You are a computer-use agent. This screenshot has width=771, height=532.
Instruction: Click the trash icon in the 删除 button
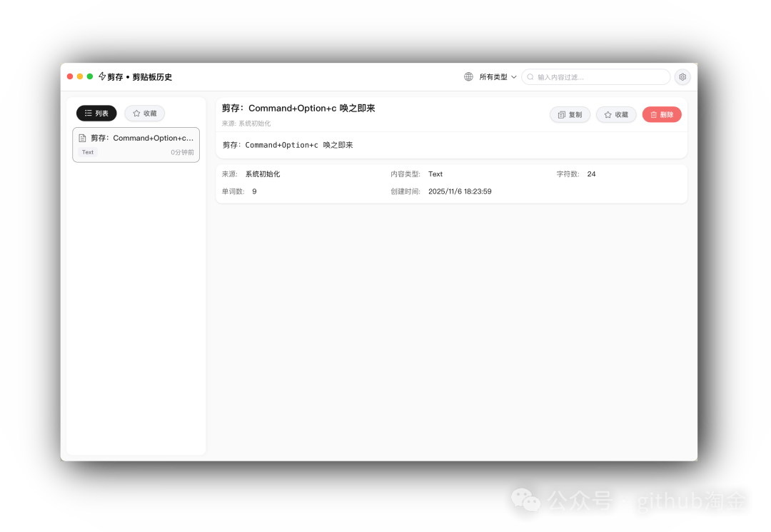[x=652, y=114]
